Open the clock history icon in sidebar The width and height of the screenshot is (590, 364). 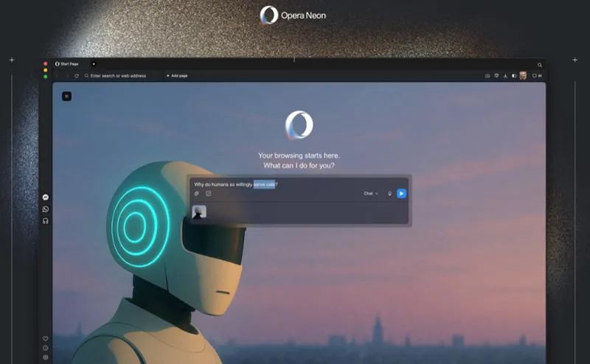point(46,348)
